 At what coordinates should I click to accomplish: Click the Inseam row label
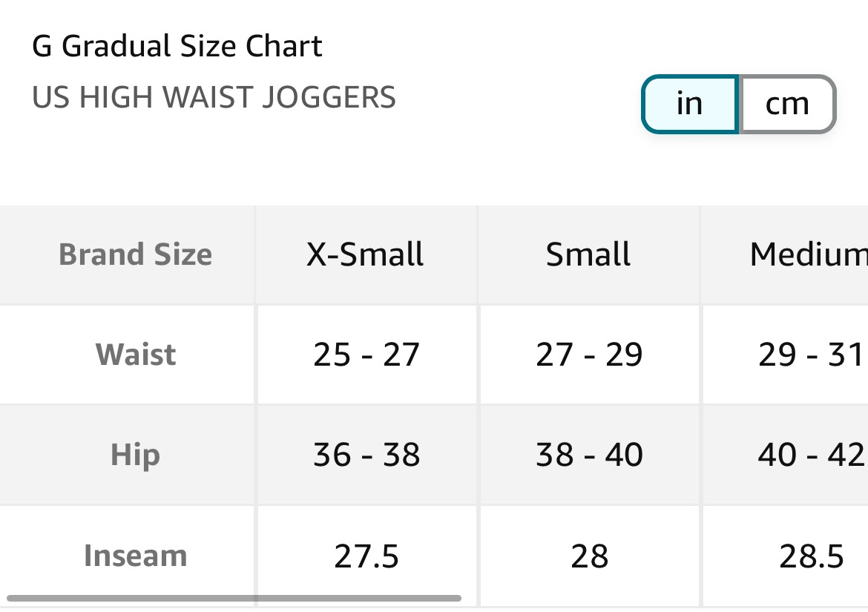tap(135, 556)
